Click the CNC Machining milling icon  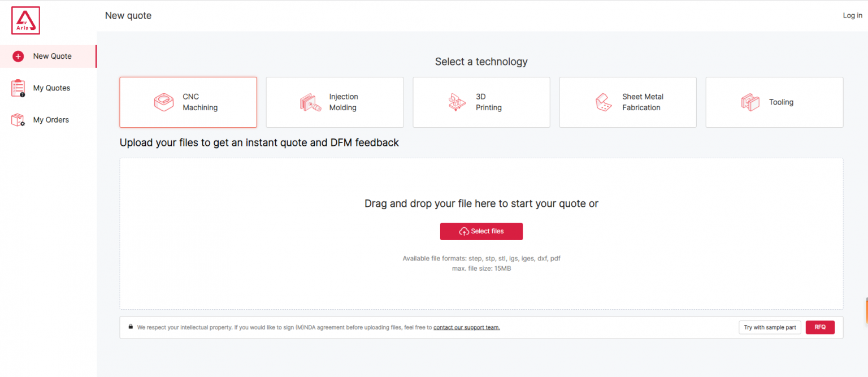point(163,102)
